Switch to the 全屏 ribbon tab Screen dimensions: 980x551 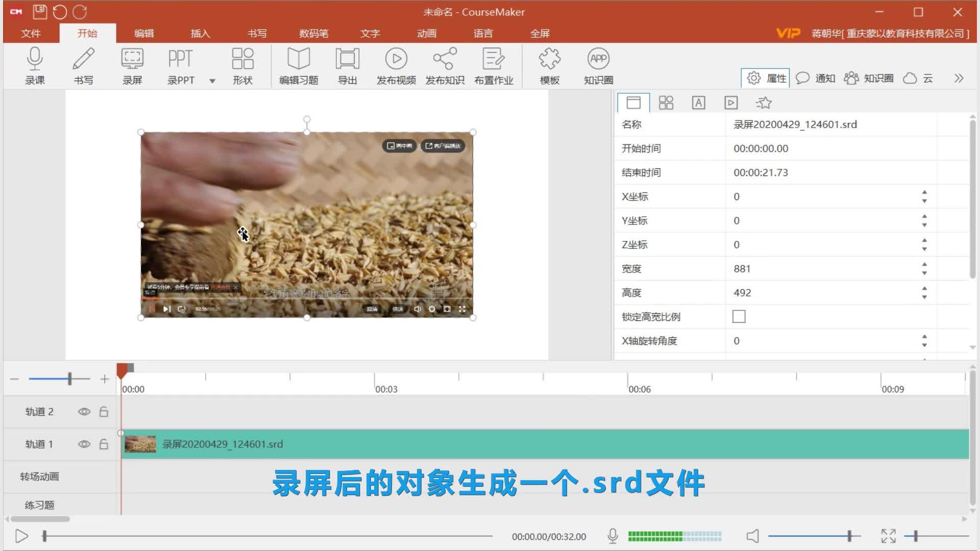click(540, 33)
